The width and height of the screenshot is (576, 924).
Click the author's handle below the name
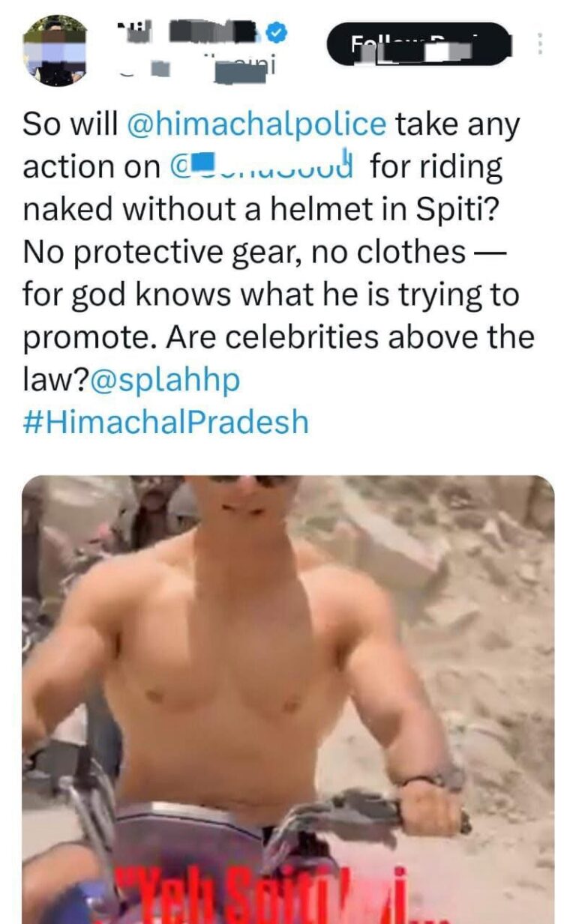202,68
